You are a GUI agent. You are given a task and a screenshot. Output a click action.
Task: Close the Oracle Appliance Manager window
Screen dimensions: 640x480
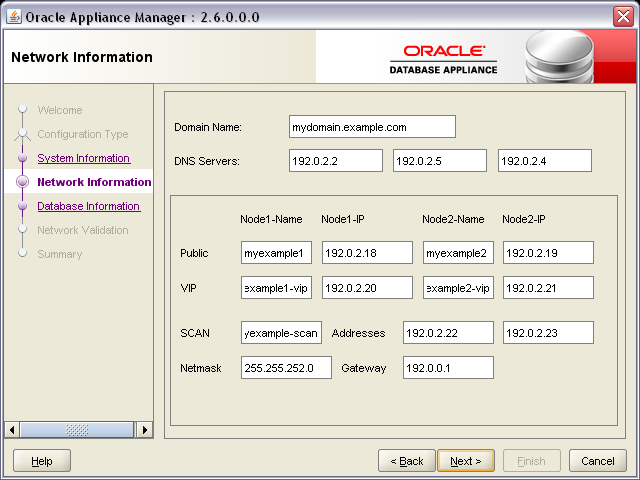(x=623, y=17)
